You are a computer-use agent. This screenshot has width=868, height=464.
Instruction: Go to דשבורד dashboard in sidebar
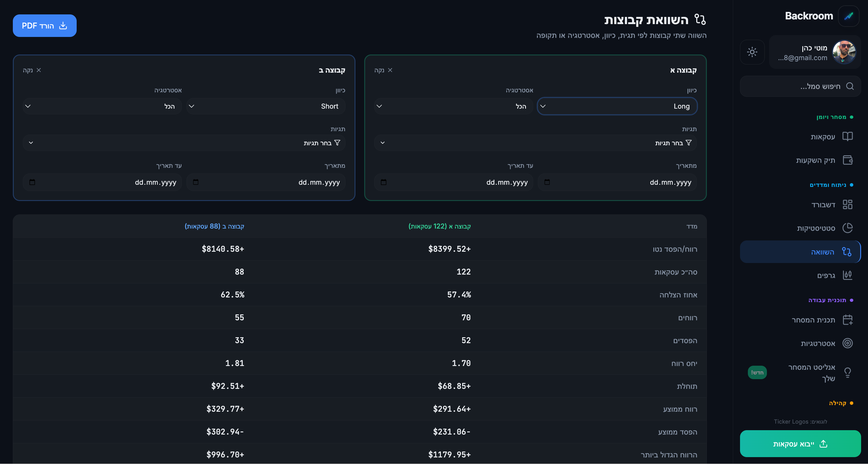pos(800,205)
